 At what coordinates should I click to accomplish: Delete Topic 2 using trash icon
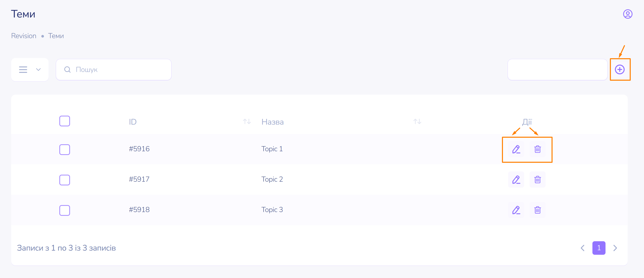coord(537,180)
